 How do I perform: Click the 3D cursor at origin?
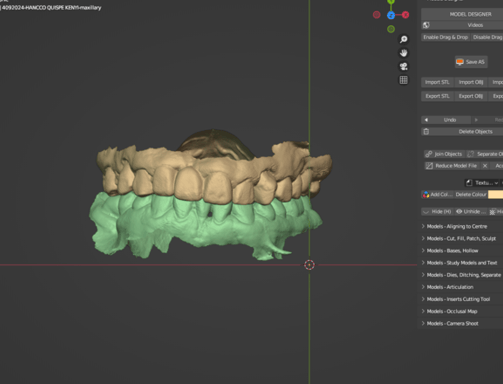309,265
